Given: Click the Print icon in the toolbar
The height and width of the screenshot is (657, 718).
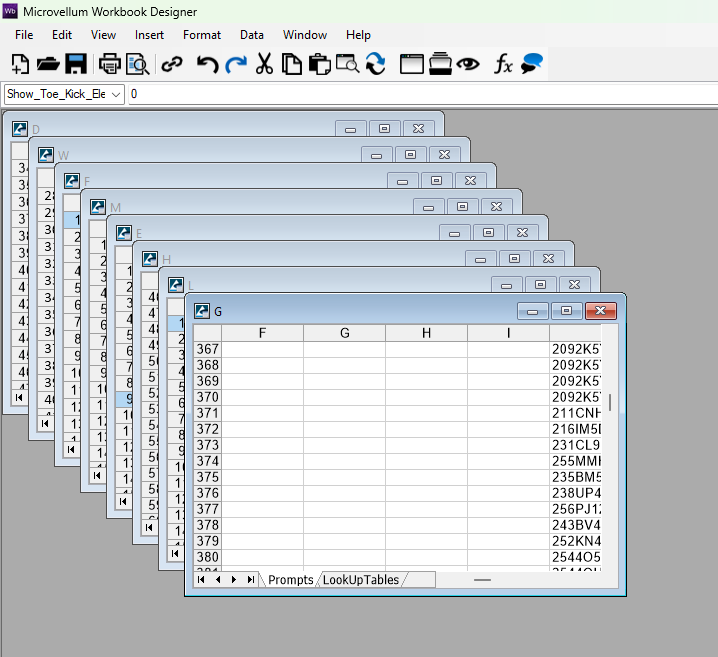Looking at the screenshot, I should point(109,64).
